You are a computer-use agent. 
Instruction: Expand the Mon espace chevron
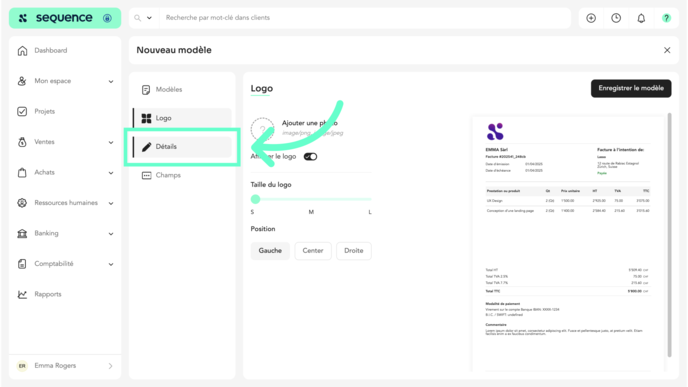click(111, 82)
